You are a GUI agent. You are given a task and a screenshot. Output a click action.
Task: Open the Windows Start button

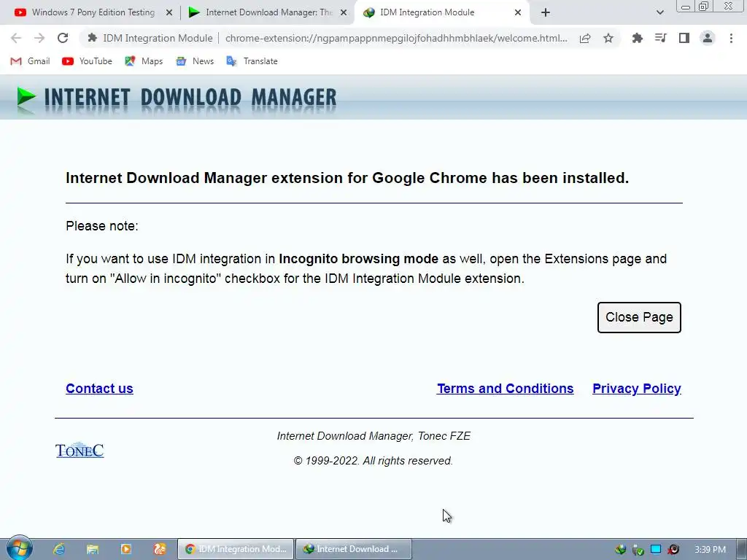pyautogui.click(x=19, y=548)
